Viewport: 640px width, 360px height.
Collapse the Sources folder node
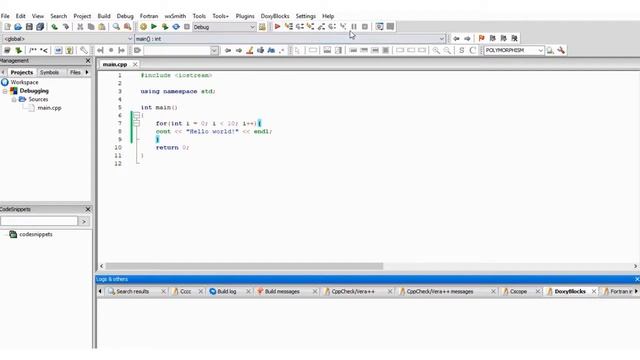[x=14, y=100]
